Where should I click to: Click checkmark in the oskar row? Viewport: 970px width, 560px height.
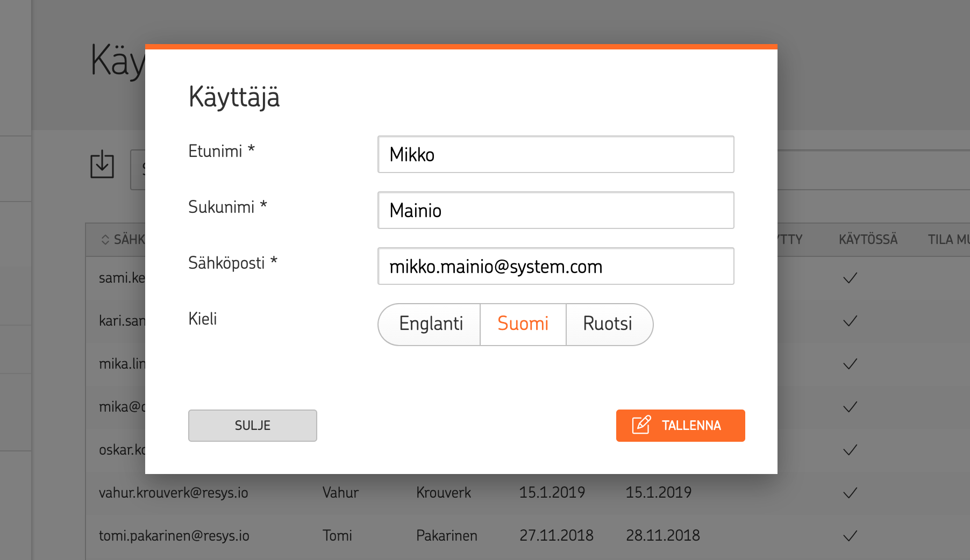click(x=850, y=450)
